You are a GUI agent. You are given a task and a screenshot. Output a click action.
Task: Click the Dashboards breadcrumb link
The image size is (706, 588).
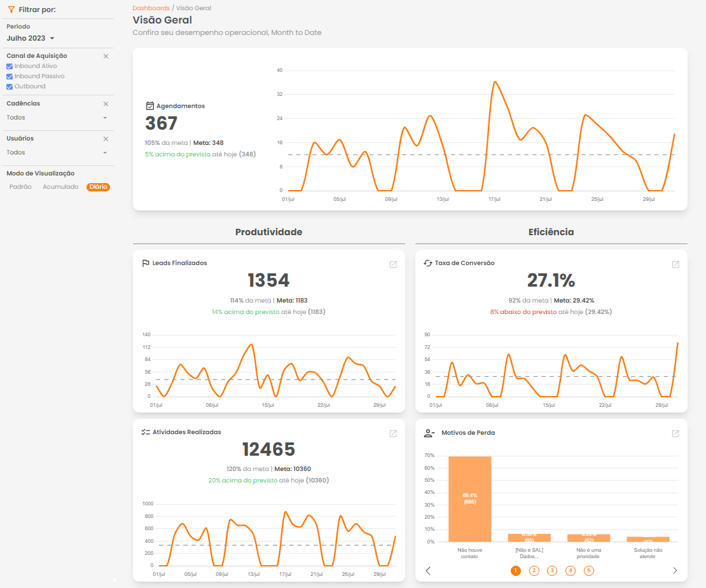151,8
